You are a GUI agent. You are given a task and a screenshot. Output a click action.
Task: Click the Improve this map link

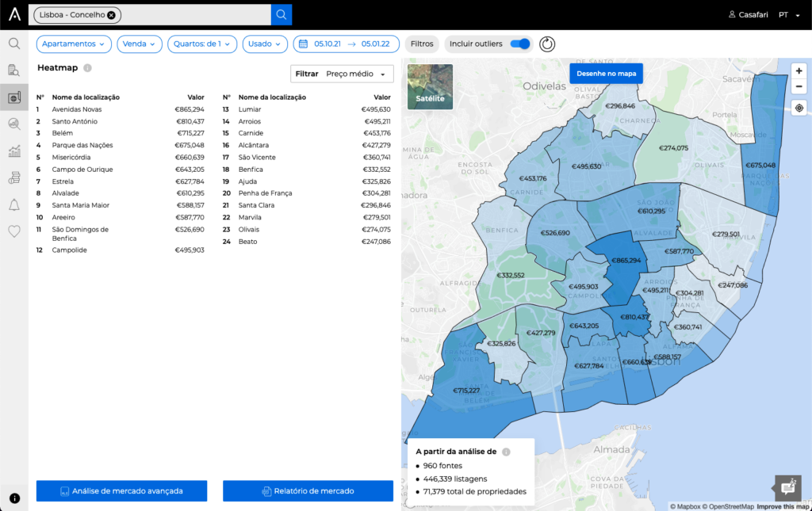[783, 507]
